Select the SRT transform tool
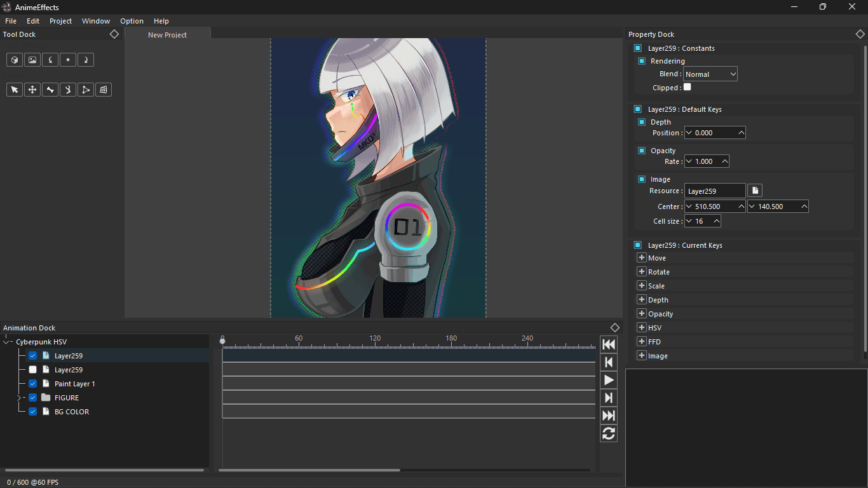868x488 pixels. click(32, 90)
